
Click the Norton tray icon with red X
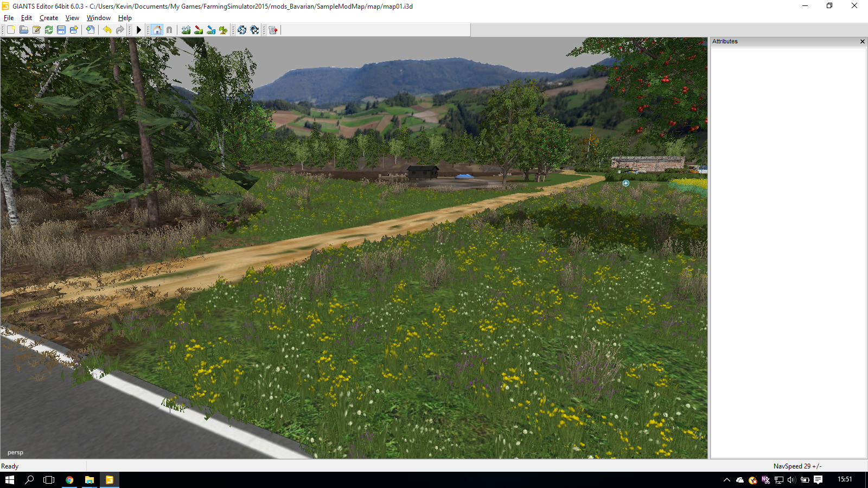[x=753, y=480]
